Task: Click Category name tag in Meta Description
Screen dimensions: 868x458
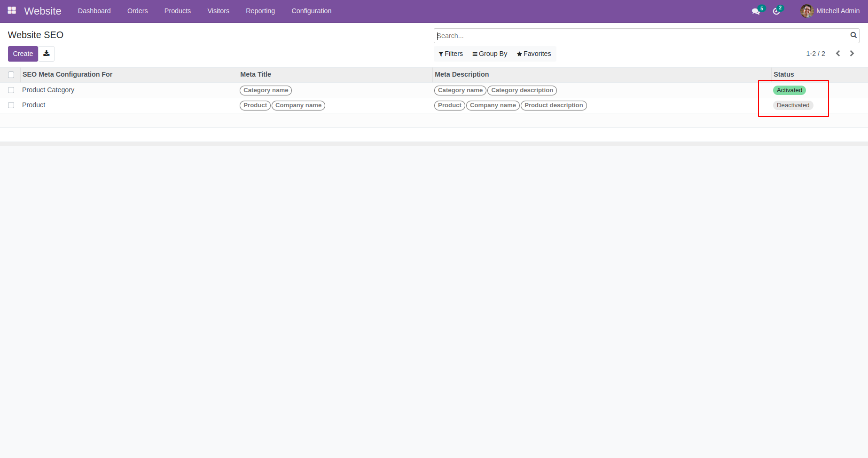Action: point(461,90)
